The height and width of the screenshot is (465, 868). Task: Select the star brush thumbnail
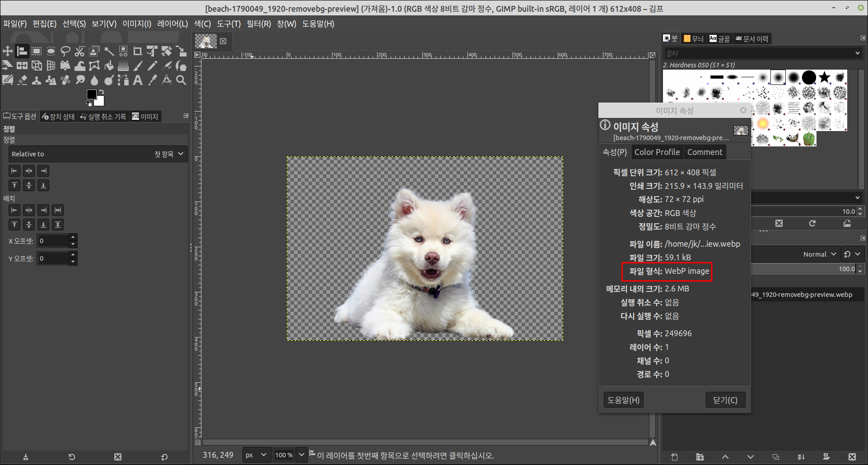824,77
